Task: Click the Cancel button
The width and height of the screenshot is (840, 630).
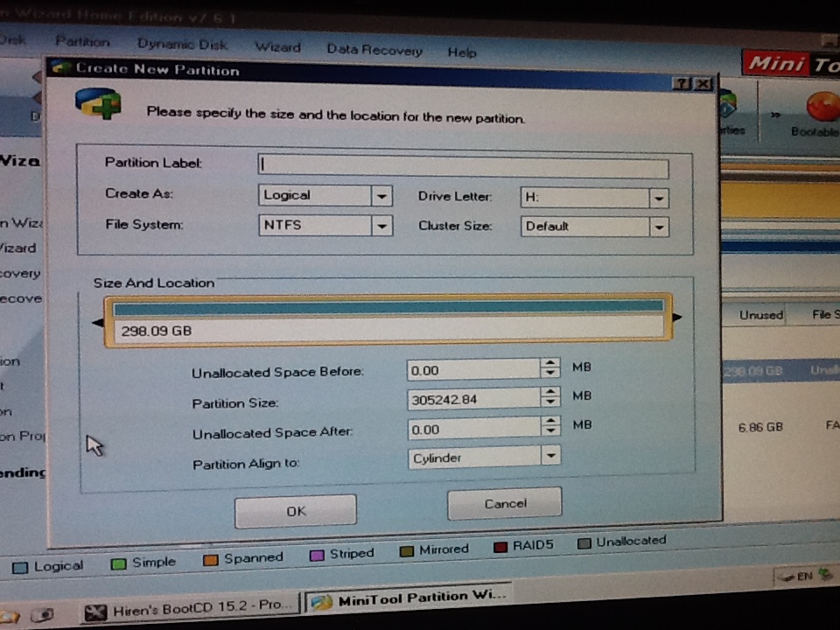Action: coord(505,504)
